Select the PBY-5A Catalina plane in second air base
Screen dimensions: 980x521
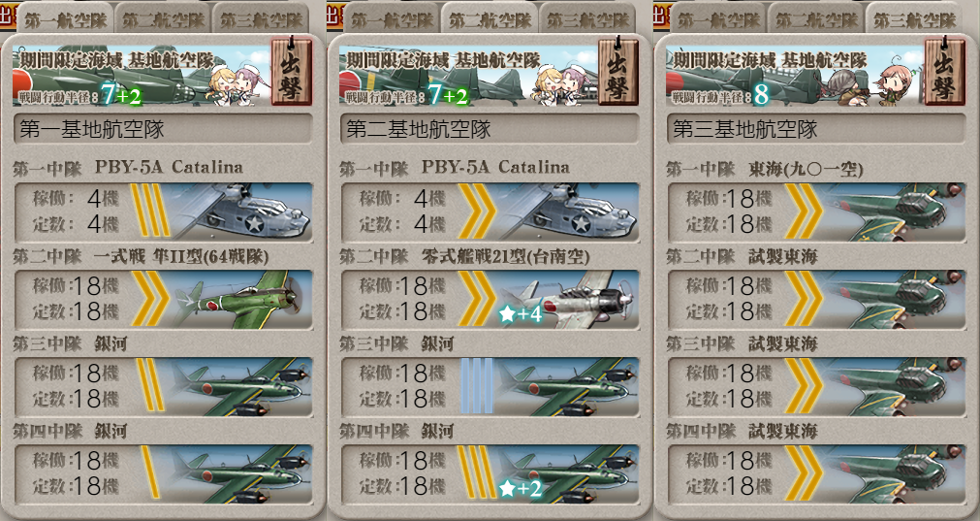567,211
